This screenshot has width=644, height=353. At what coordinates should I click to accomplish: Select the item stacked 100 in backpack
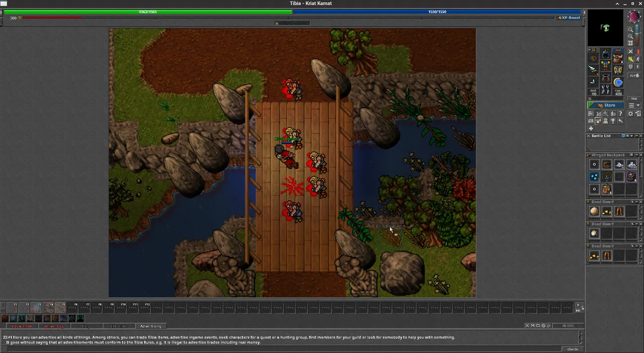(632, 165)
